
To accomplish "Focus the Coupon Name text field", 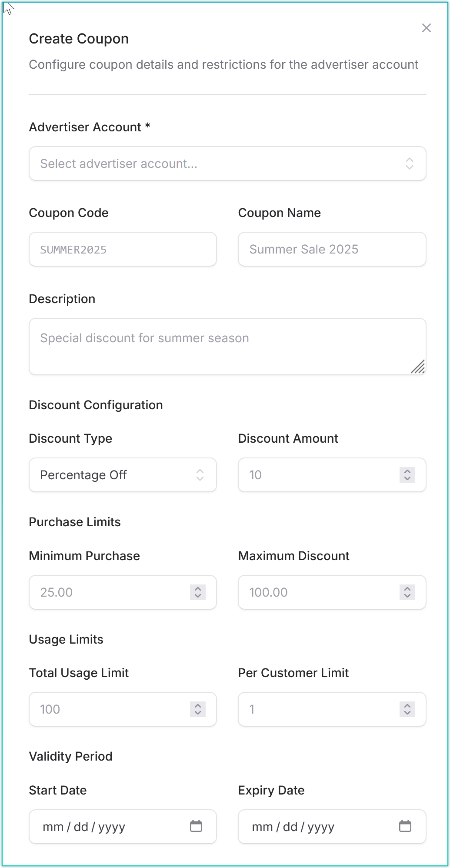I will pyautogui.click(x=332, y=249).
